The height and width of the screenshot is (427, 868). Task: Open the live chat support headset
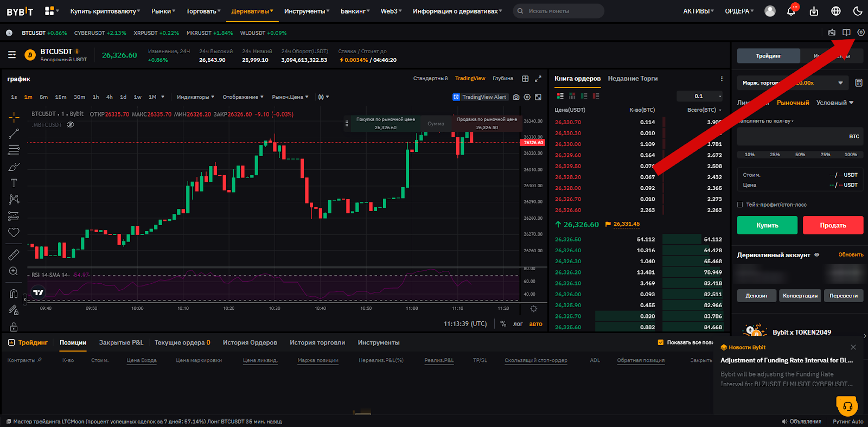(847, 405)
